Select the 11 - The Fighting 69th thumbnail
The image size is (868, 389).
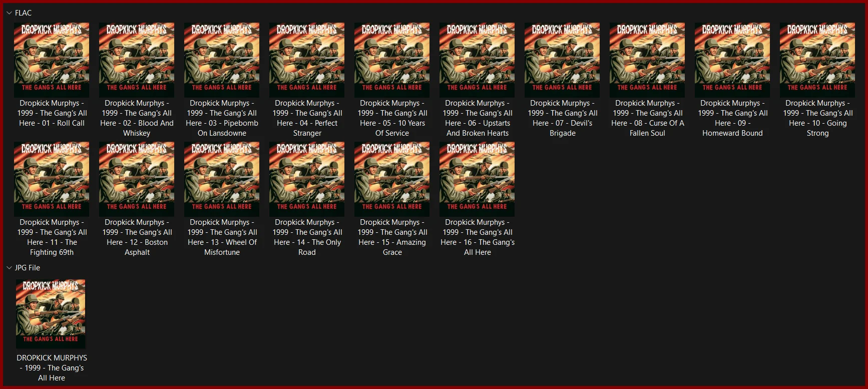click(x=52, y=179)
